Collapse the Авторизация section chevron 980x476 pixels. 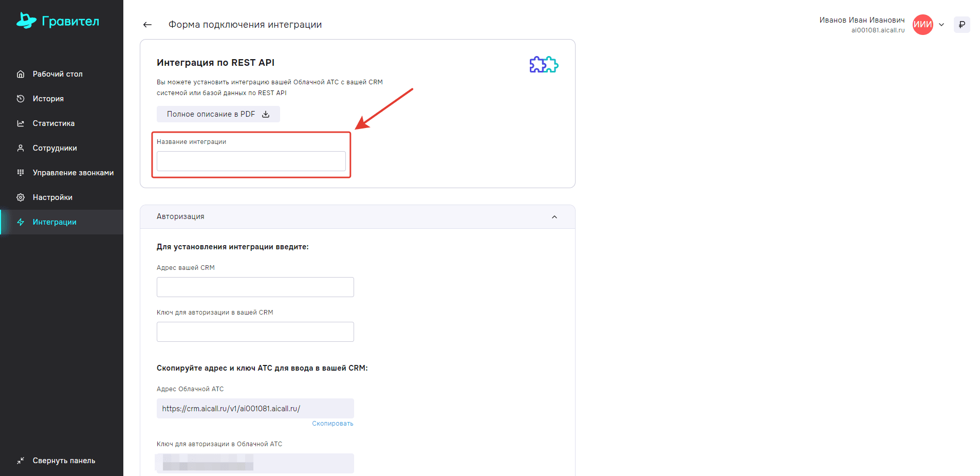point(554,217)
